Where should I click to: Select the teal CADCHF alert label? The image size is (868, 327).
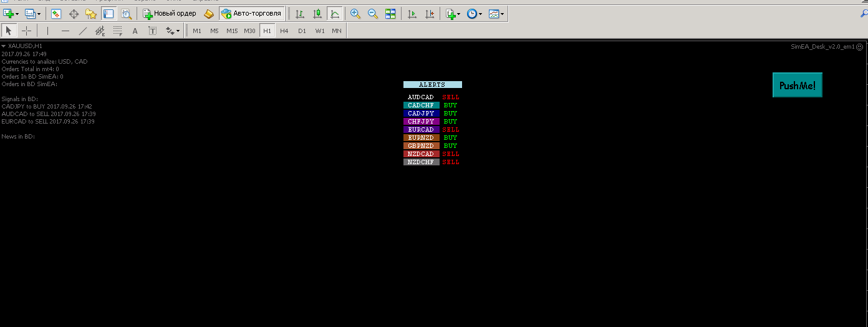click(x=421, y=105)
